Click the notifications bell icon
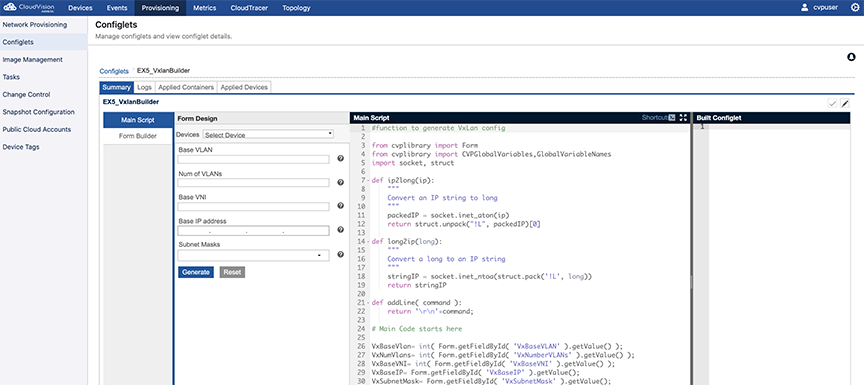864x385 pixels. 851,57
